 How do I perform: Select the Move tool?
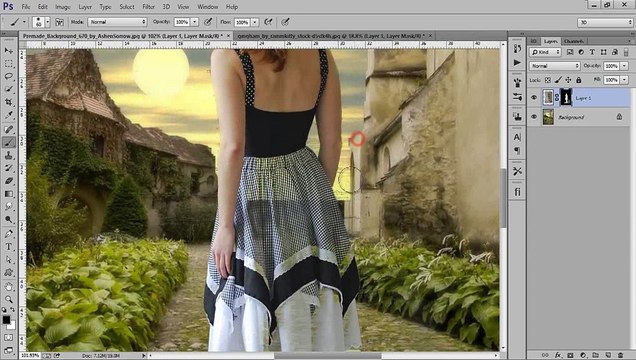point(9,50)
